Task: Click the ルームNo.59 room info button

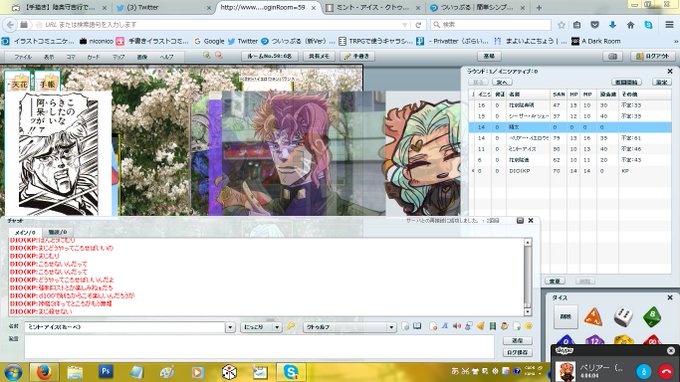Action: 270,56
